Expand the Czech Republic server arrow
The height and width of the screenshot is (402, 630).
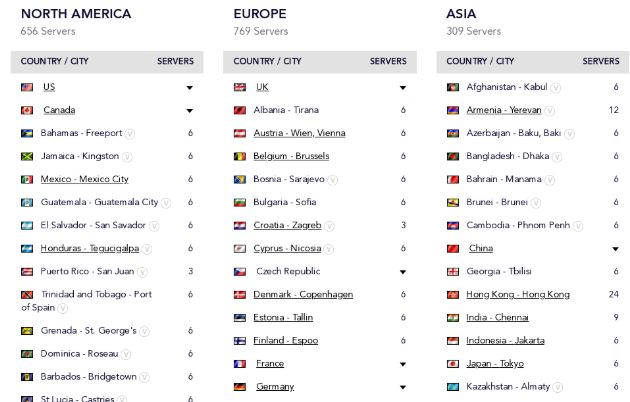403,272
